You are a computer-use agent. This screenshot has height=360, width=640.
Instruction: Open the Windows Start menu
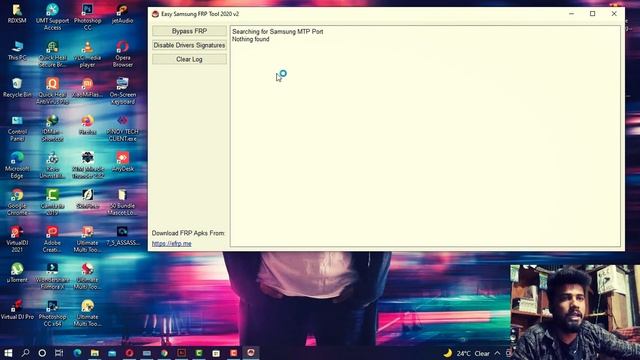coord(8,353)
